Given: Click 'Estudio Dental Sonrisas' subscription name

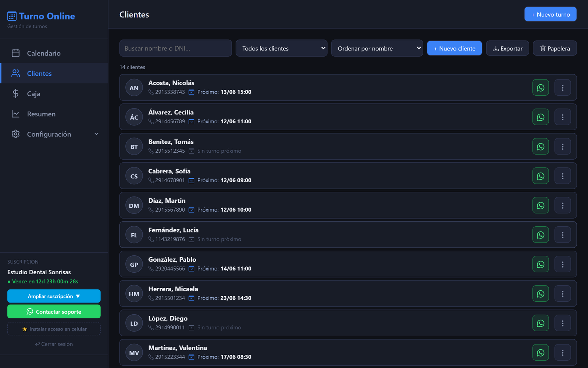Looking at the screenshot, I should coord(39,272).
